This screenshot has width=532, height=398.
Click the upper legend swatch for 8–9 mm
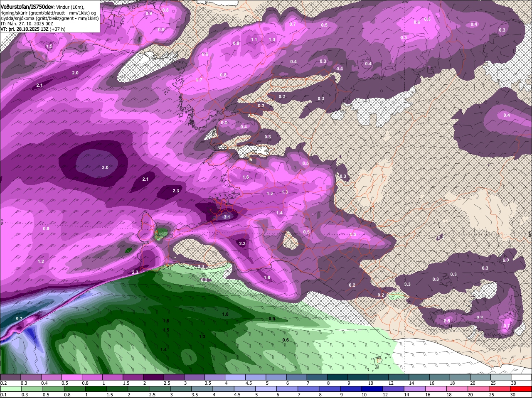coord(337,377)
